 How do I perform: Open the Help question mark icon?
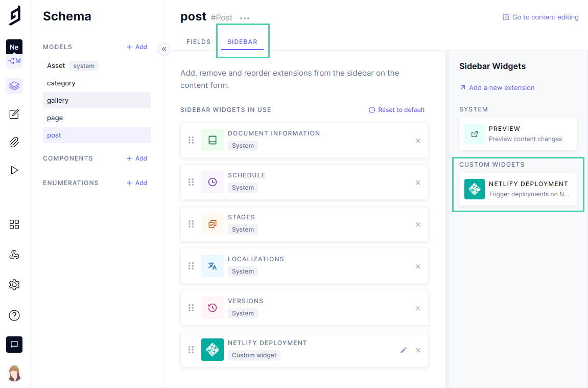pyautogui.click(x=14, y=315)
